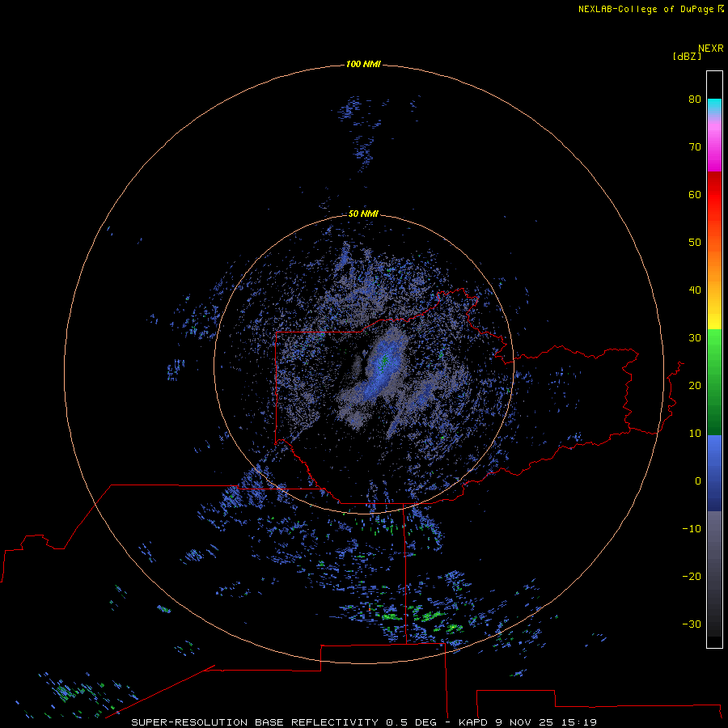Click the cyan segment of the color bar
The height and width of the screenshot is (728, 728).
(x=714, y=105)
